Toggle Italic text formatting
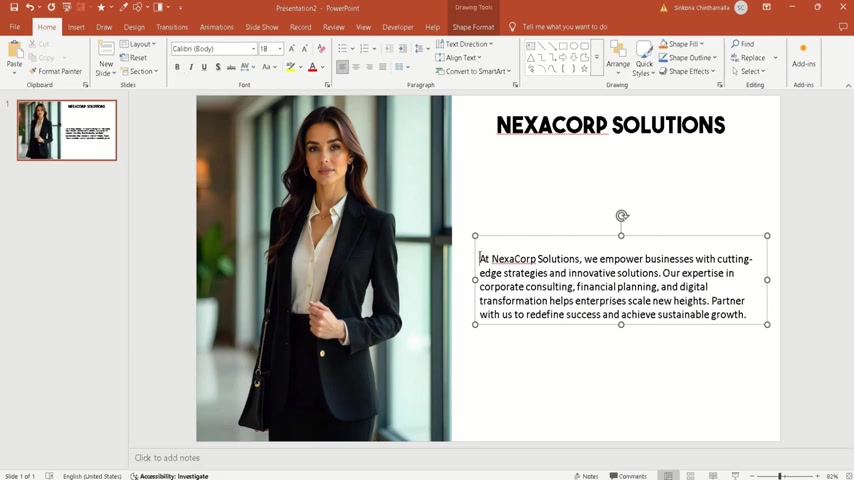Viewport: 854px width, 480px height. click(x=191, y=67)
